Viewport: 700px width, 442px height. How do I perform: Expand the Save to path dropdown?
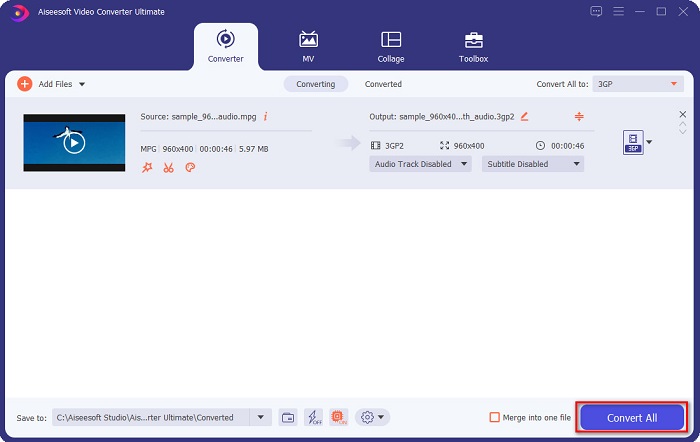coord(261,417)
